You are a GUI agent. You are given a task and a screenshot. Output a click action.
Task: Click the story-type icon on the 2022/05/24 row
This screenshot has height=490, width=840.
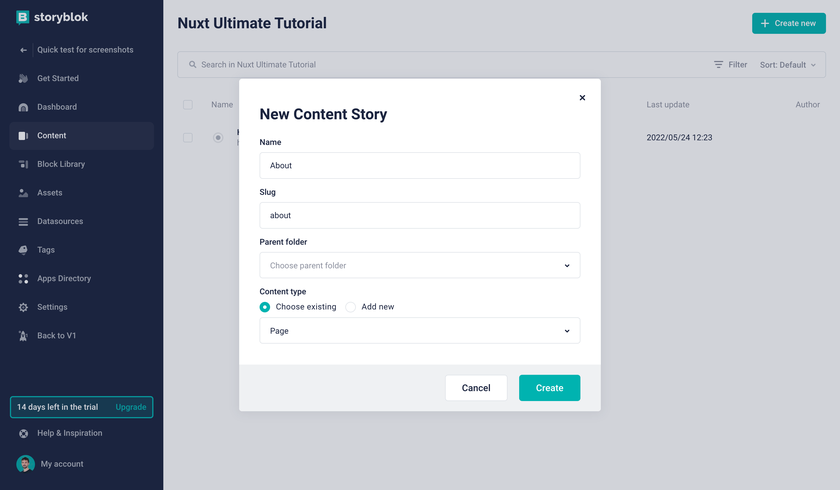[218, 138]
